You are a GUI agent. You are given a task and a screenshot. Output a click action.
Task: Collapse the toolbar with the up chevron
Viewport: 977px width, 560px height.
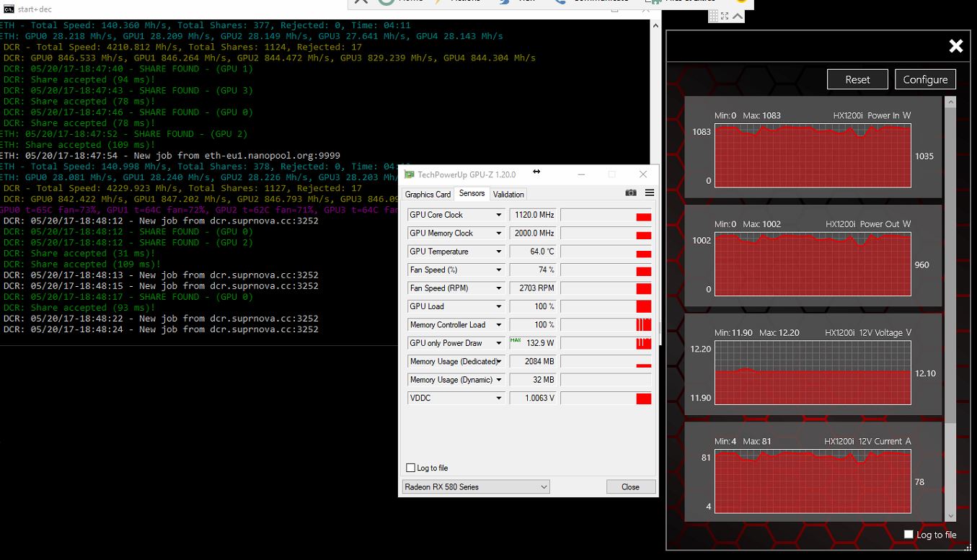coord(737,16)
